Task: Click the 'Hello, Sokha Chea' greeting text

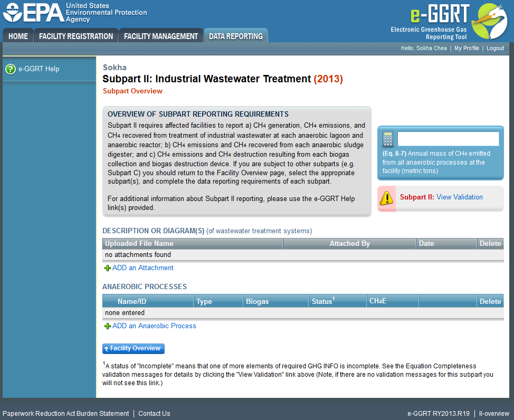Action: click(x=424, y=48)
